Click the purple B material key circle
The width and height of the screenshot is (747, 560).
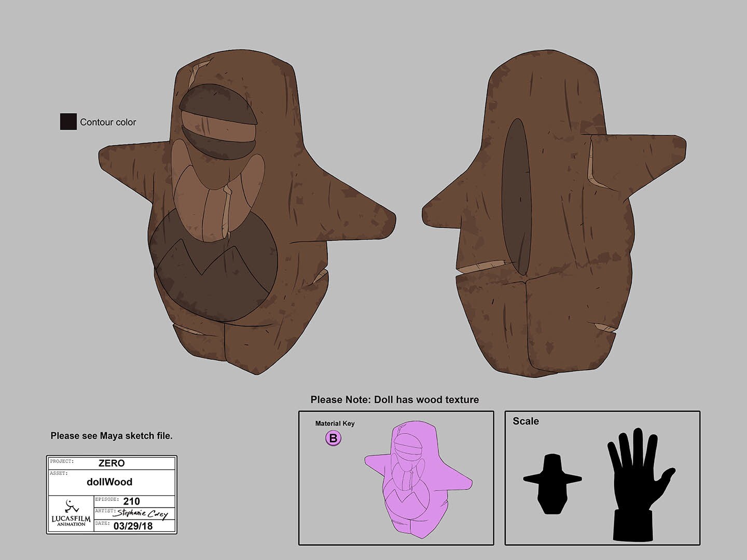tap(333, 439)
